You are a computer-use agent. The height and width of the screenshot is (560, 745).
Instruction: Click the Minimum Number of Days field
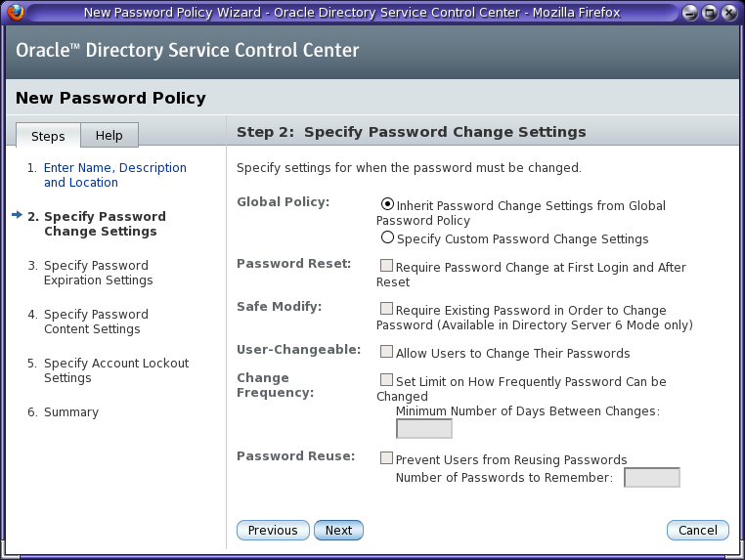[x=424, y=429]
